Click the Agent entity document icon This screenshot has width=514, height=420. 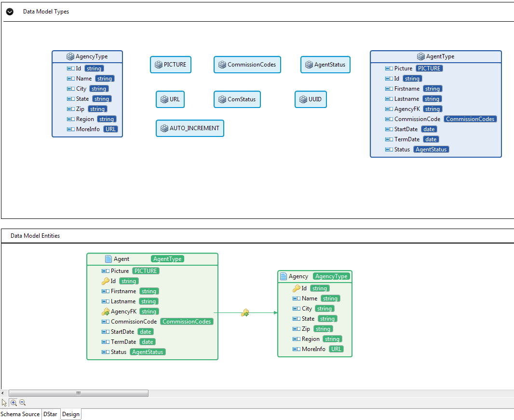[108, 259]
